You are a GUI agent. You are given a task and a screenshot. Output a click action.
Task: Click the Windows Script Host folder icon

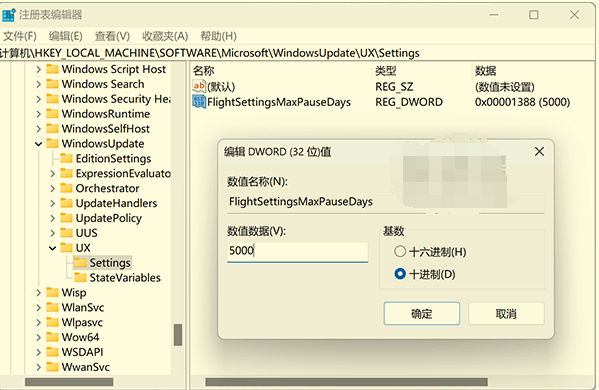tap(52, 69)
